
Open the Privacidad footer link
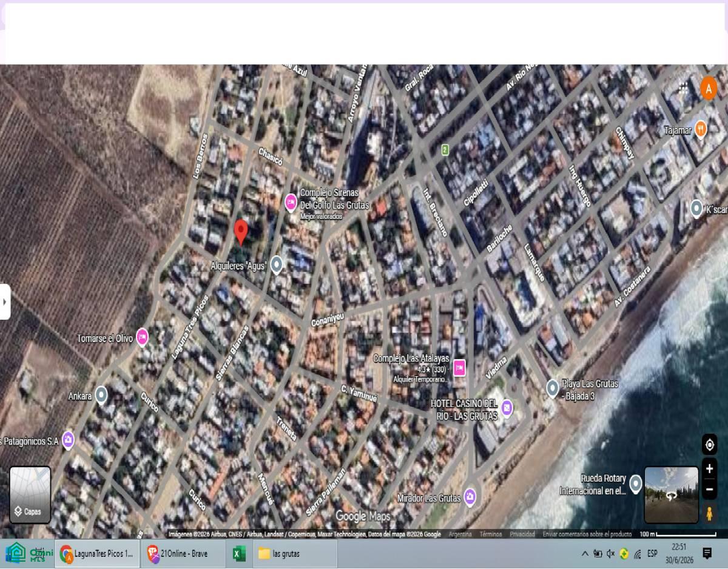point(522,534)
